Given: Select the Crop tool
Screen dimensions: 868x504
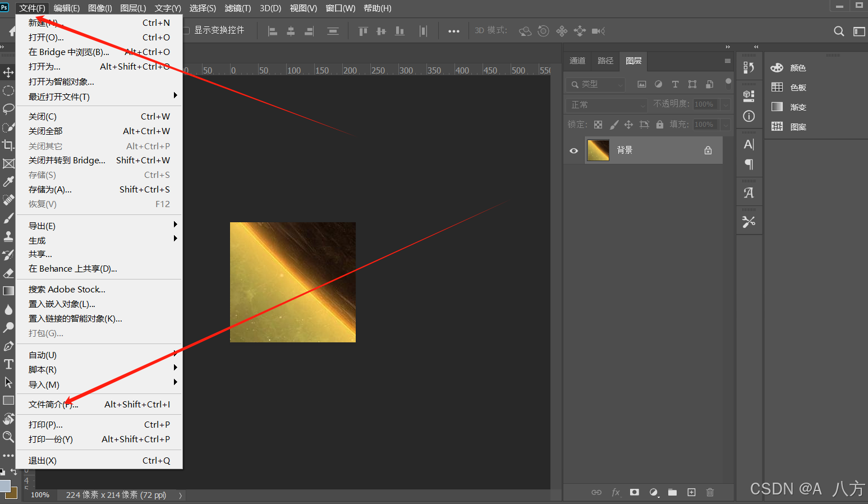Looking at the screenshot, I should click(x=8, y=145).
